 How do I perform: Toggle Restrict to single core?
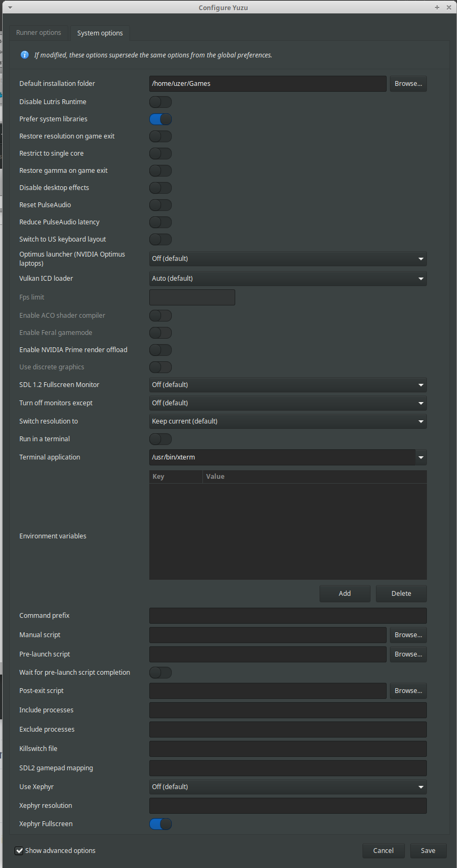click(161, 154)
